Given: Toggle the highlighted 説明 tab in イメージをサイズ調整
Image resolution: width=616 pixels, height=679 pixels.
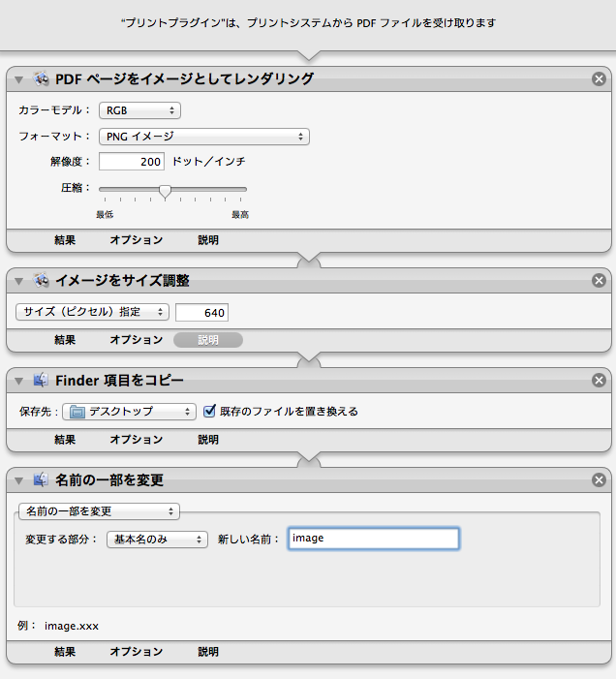Looking at the screenshot, I should tap(208, 340).
